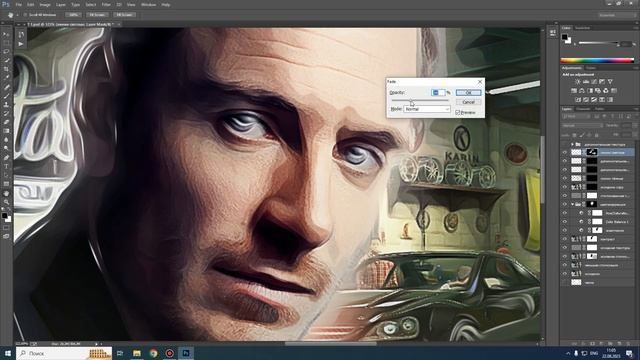
Task: Close the Fade dialog
Action: (480, 82)
